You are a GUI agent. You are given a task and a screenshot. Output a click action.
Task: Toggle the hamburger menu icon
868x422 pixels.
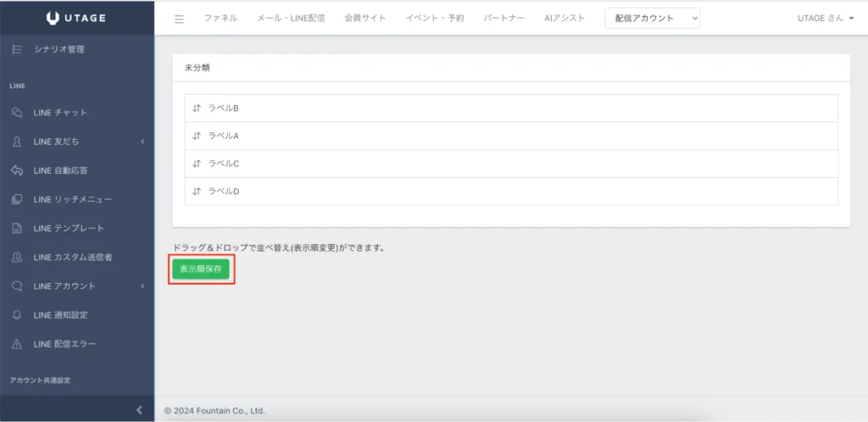(179, 19)
